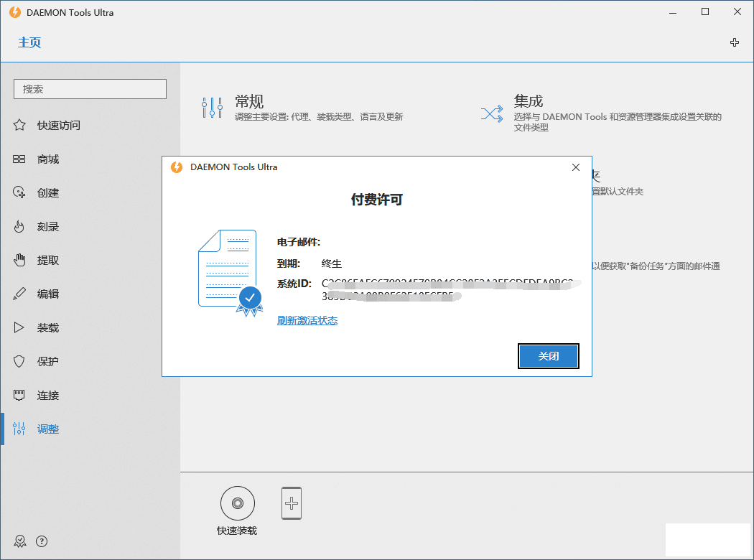
Task: Open 快速访问 in the sidebar
Action: pyautogui.click(x=59, y=126)
